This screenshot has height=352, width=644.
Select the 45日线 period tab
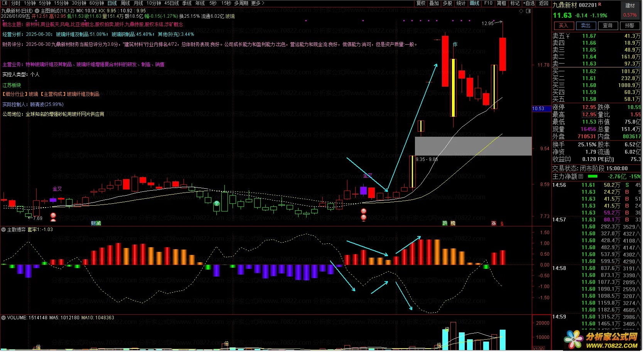[172, 3]
